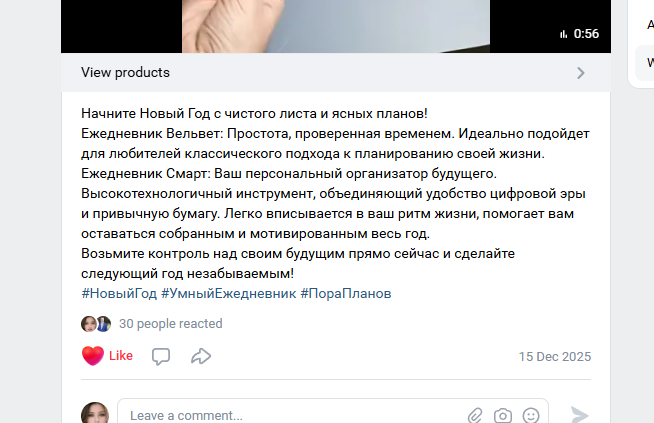Send comment with paper plane icon
The height and width of the screenshot is (423, 654).
[x=579, y=415]
